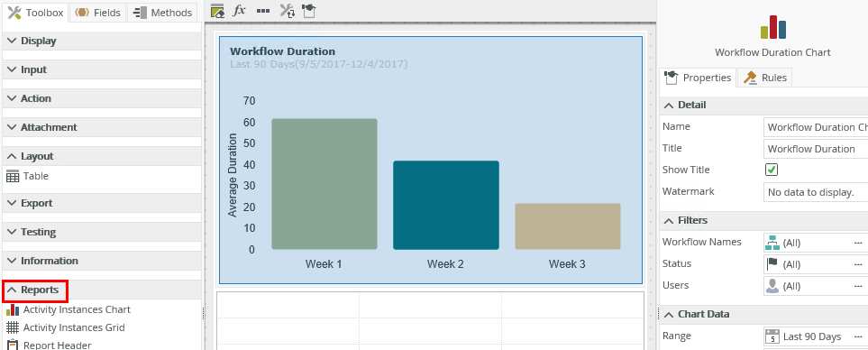Click the clipboard properties toolbar icon
This screenshot has height=350, width=868.
(308, 11)
